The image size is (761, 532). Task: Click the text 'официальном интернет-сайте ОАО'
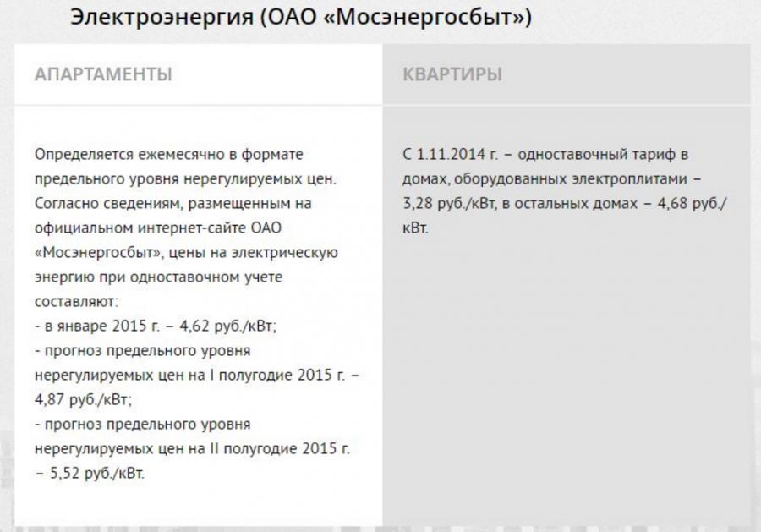[158, 228]
